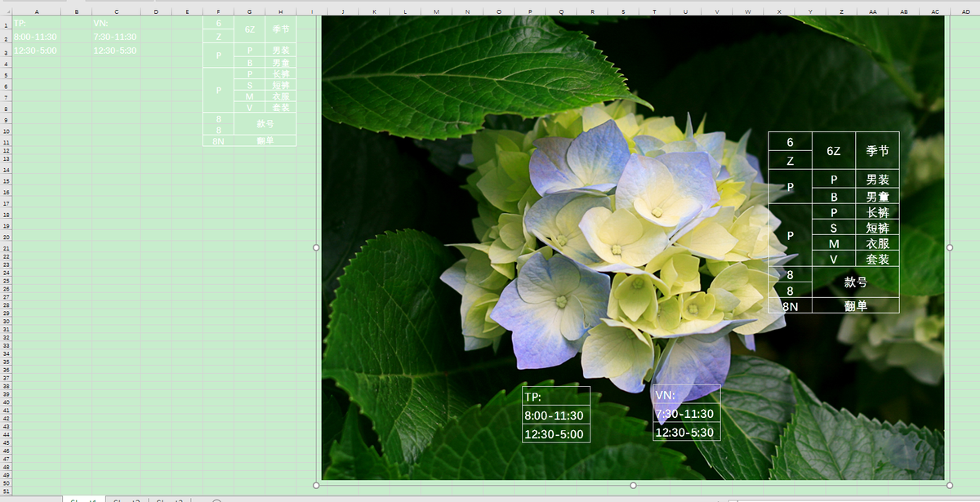Screen dimensions: 980x502
Task: Click worksheet cell G6 containing S
Action: (249, 85)
